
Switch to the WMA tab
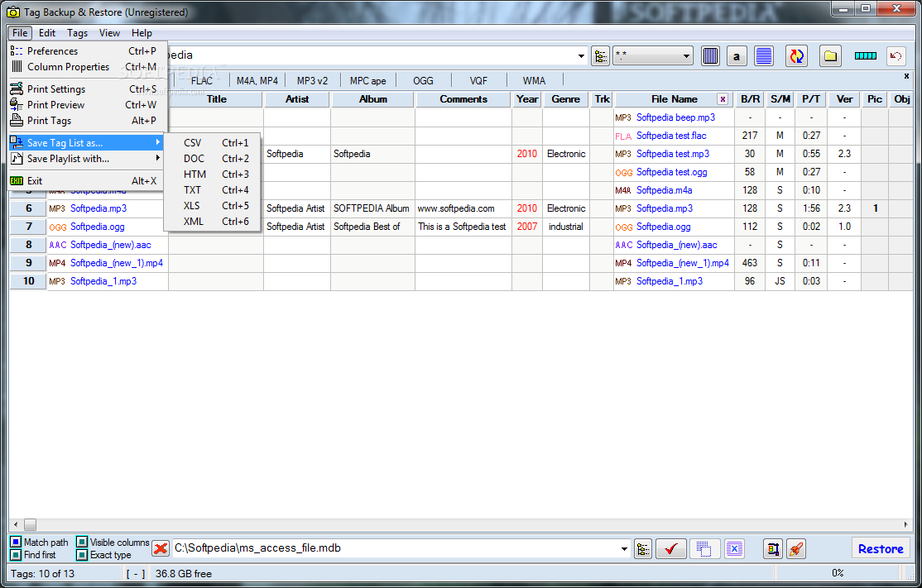pyautogui.click(x=534, y=80)
